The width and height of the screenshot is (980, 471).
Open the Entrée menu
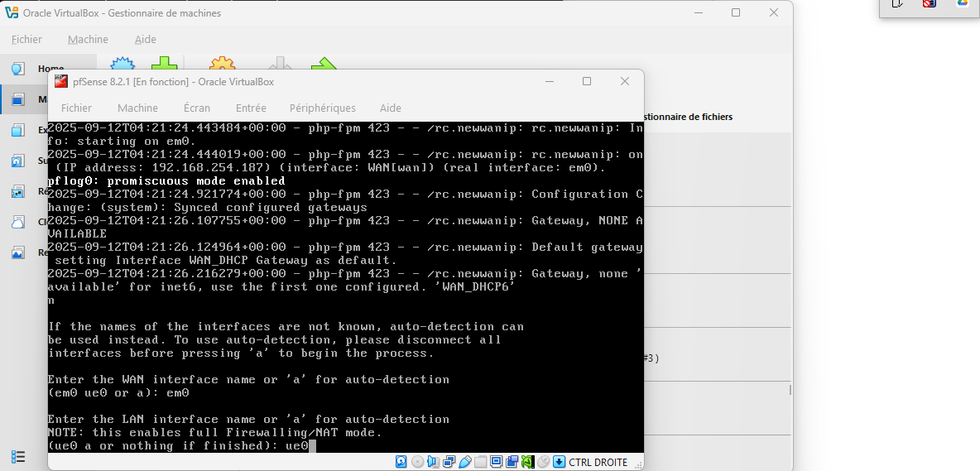pos(251,108)
